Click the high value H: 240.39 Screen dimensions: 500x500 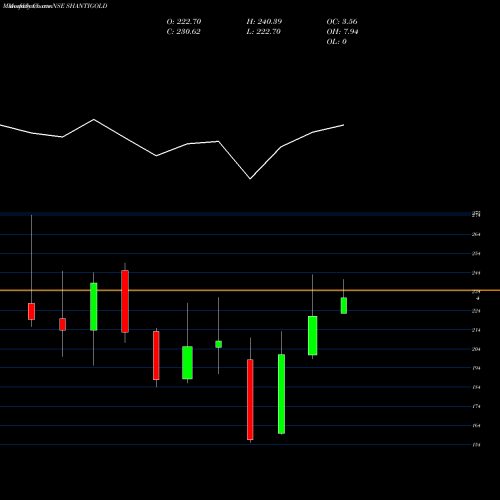click(264, 21)
